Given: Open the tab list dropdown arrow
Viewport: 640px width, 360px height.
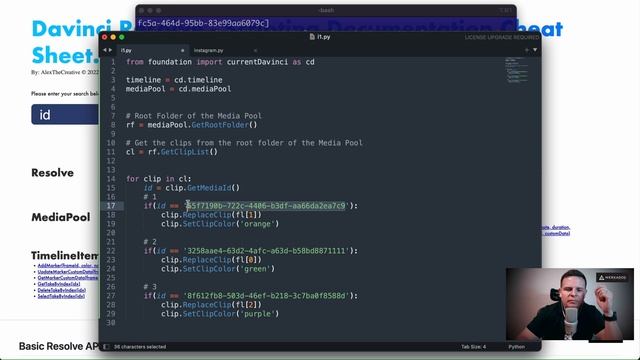Looking at the screenshot, I should click(x=535, y=50).
